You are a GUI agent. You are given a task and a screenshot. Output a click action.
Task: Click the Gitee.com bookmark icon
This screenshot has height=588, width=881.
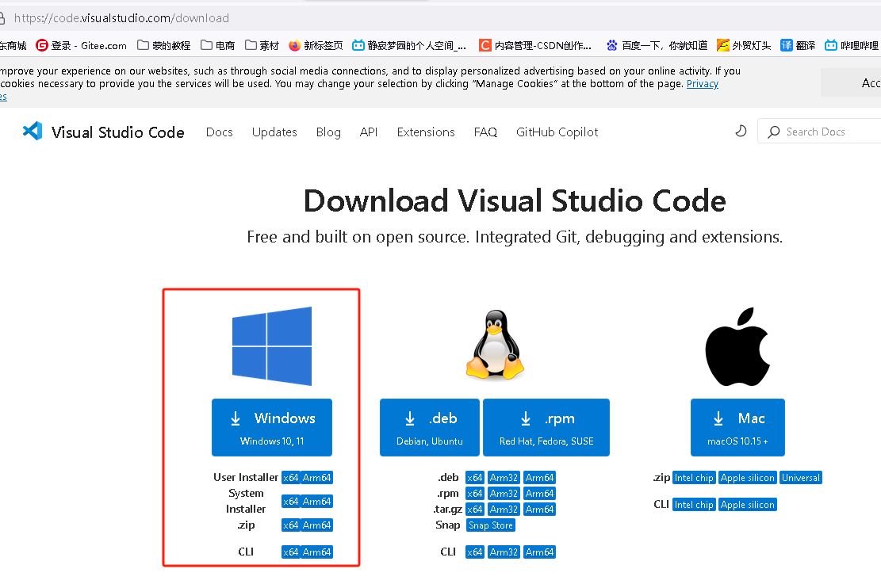pos(41,45)
